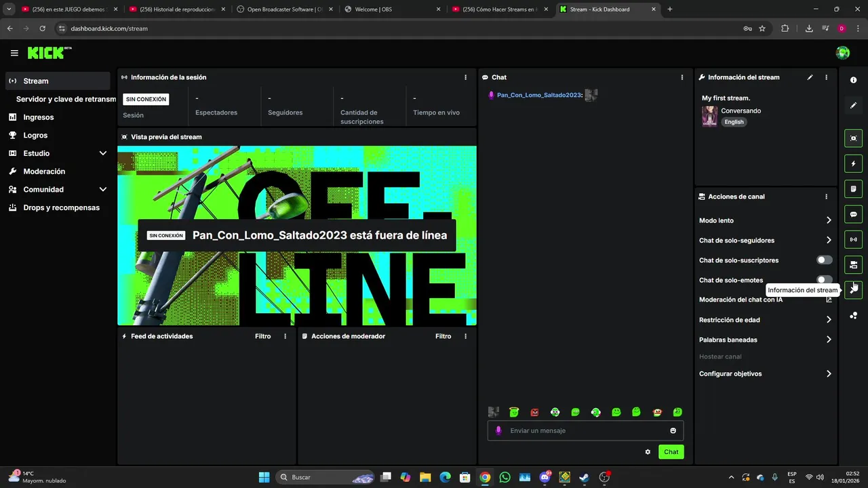The image size is (868, 488).
Task: Enable Chat de solo-suscriptores toggle
Action: (x=824, y=260)
